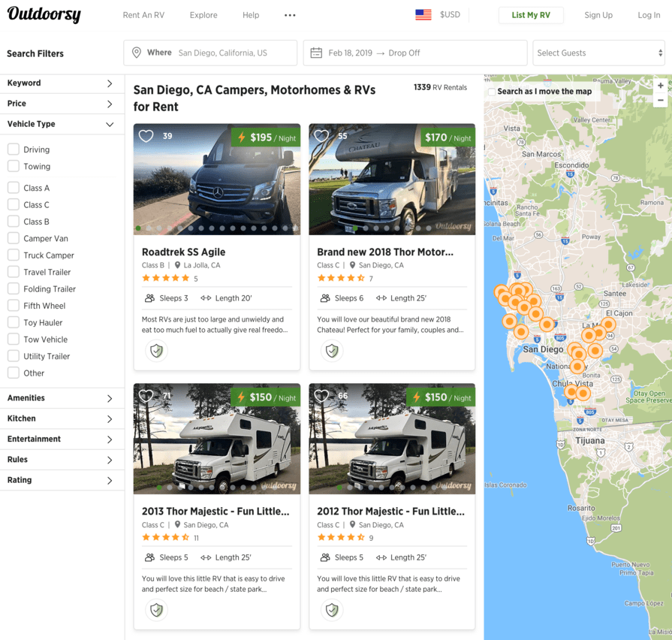Click the shield badge on Roadtrek card
This screenshot has width=672, height=640.
pyautogui.click(x=156, y=351)
